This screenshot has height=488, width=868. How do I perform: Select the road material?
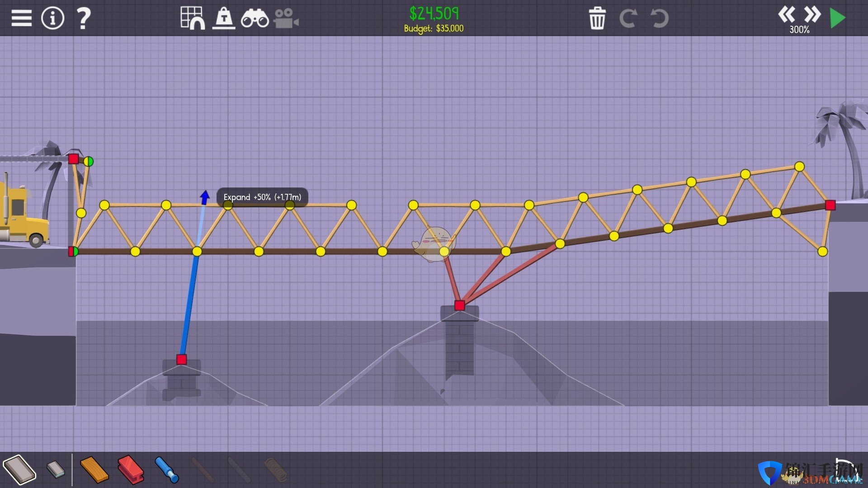tap(19, 470)
